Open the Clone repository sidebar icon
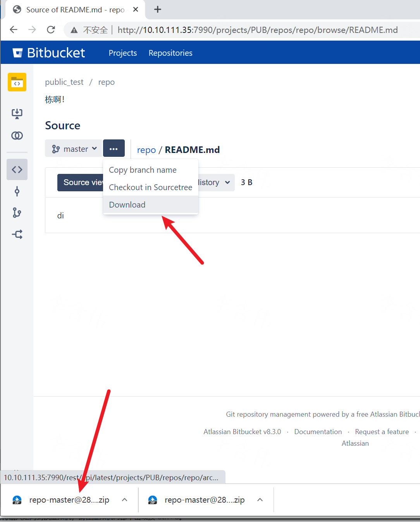420x522 pixels. pos(17,113)
